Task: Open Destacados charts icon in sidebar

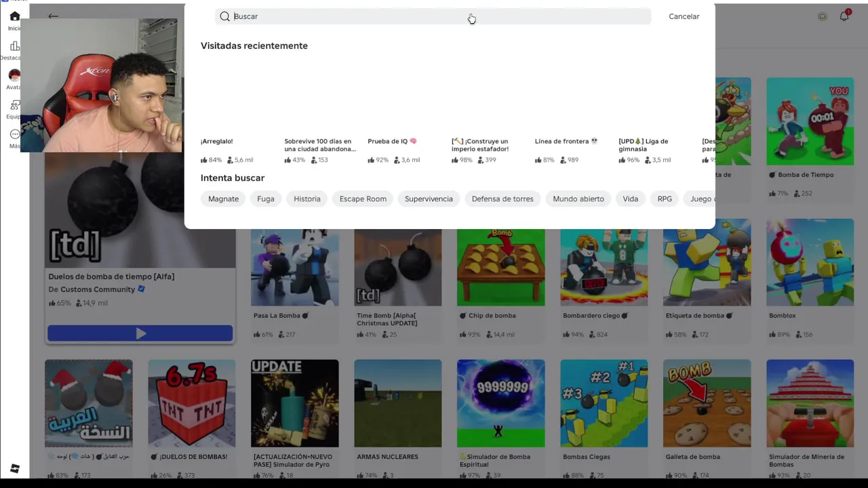Action: click(x=14, y=47)
